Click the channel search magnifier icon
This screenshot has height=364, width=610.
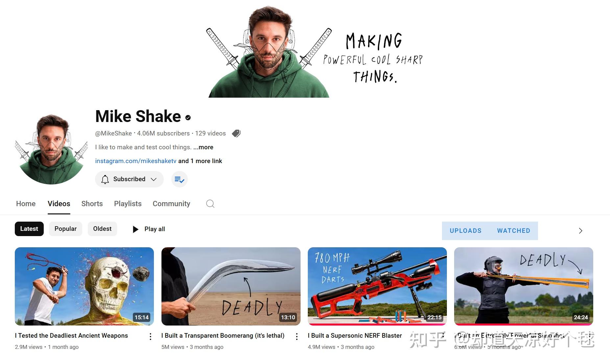(x=210, y=204)
